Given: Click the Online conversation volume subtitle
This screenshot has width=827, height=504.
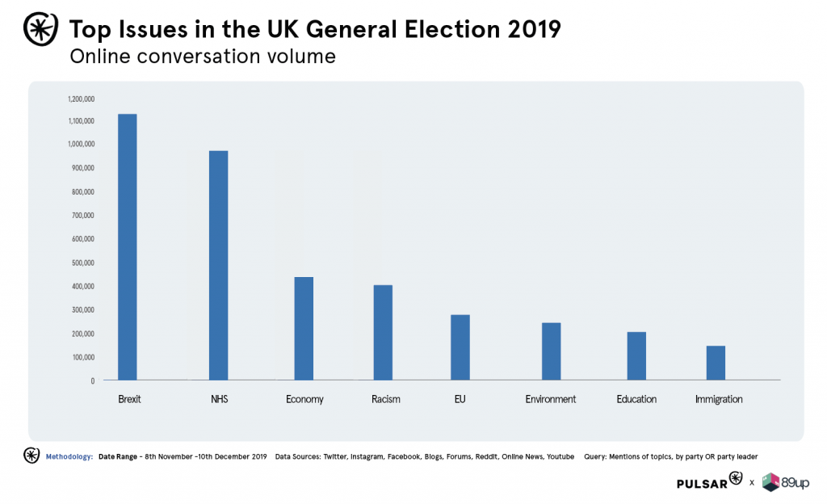Looking at the screenshot, I should pos(203,57).
